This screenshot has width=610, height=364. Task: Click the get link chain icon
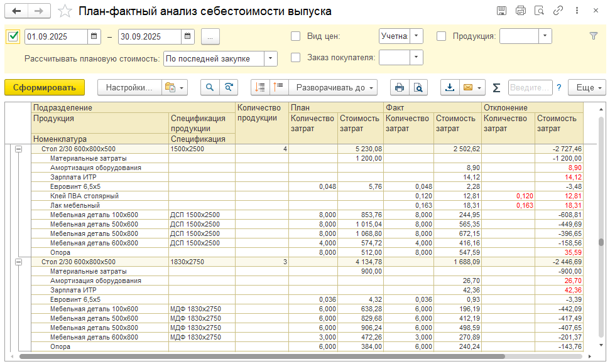click(558, 11)
